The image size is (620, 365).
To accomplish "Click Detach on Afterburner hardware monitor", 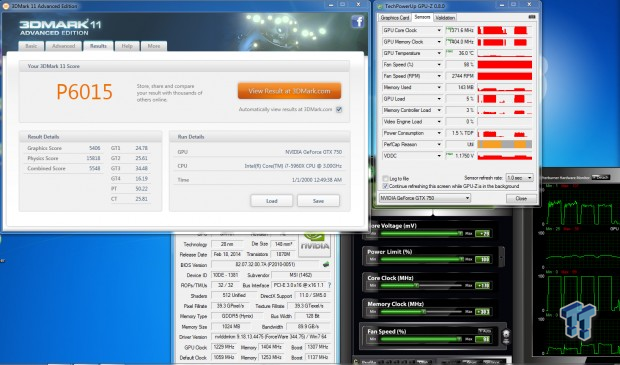I will coord(601,178).
